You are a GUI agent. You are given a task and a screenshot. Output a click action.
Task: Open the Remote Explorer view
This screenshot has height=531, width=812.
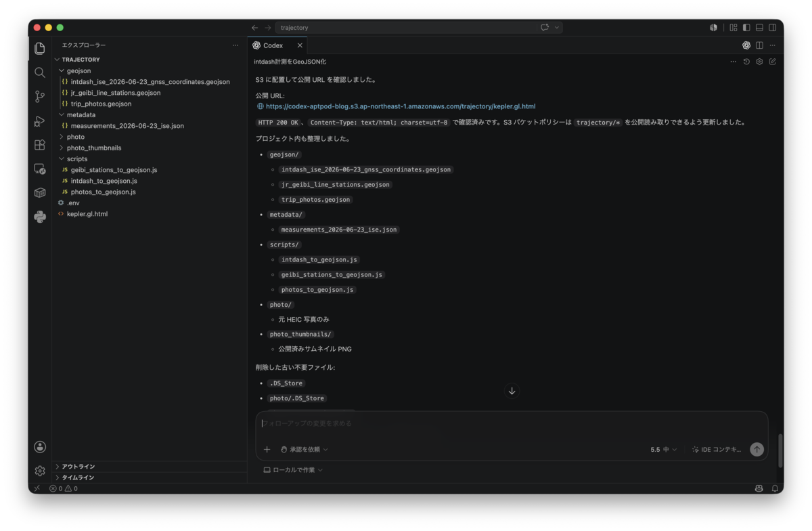[40, 169]
